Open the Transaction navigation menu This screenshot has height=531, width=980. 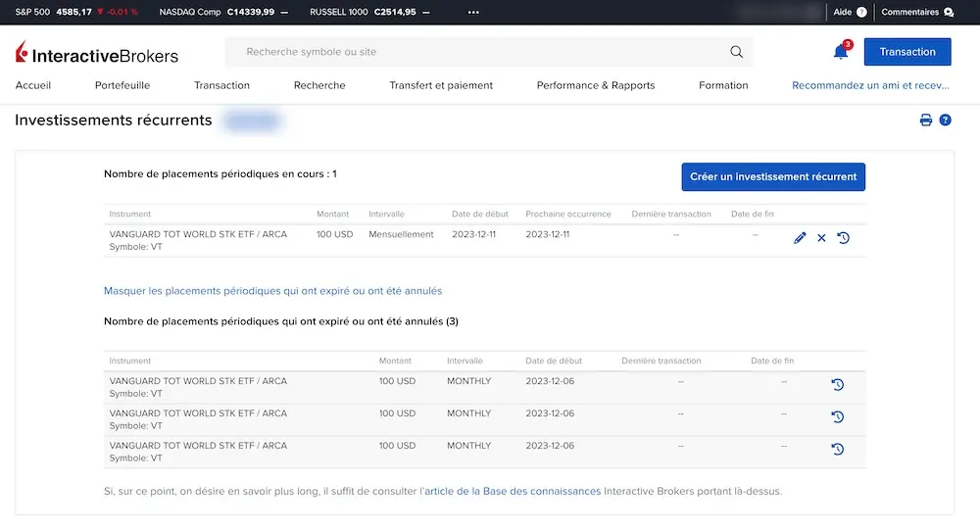click(221, 85)
